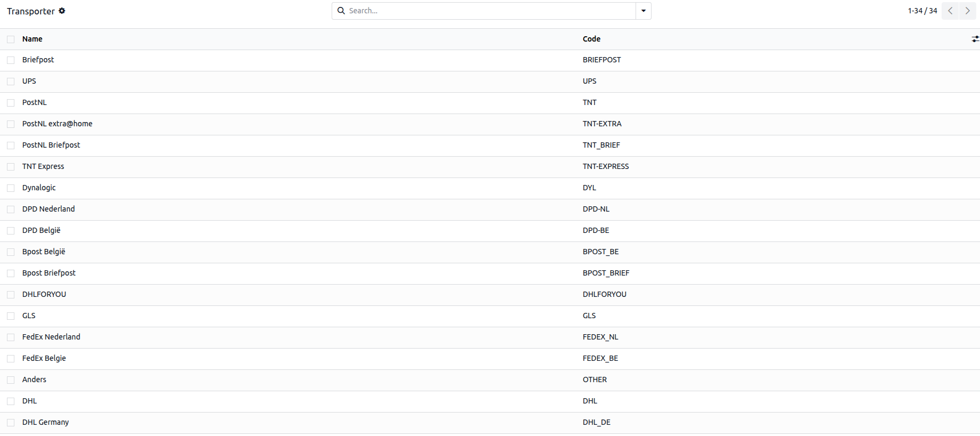Click the OTHER code cell
The width and height of the screenshot is (980, 436).
(595, 380)
